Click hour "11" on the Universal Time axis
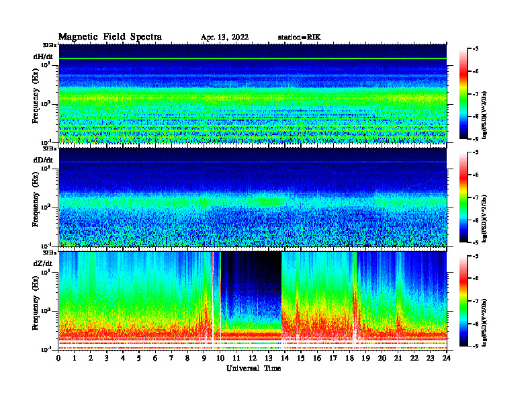The height and width of the screenshot is (411, 532). 236,359
